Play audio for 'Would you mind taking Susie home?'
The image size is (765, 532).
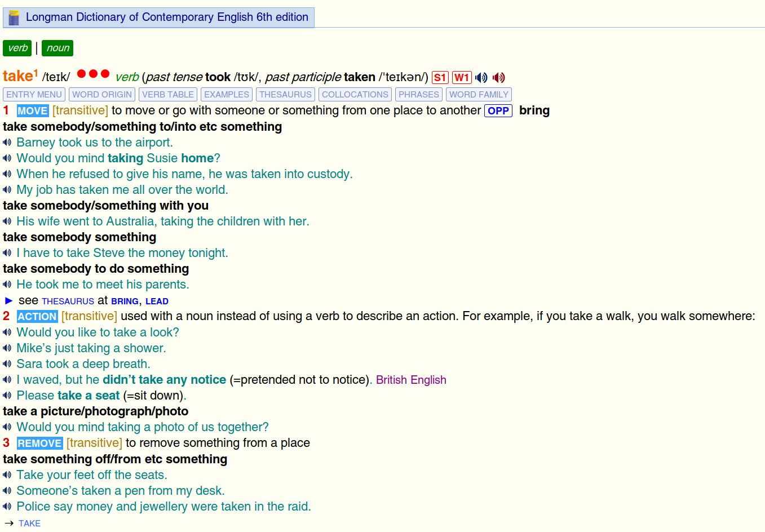click(x=7, y=158)
